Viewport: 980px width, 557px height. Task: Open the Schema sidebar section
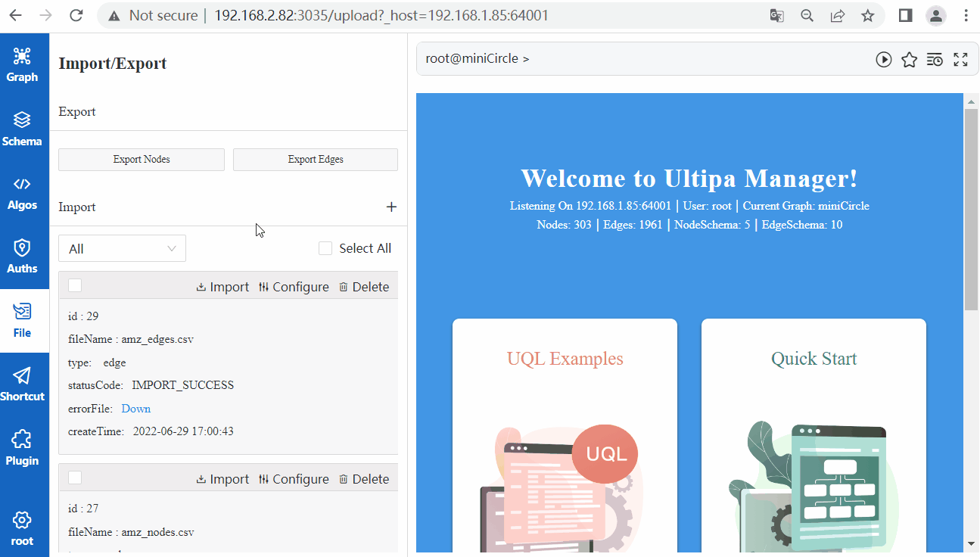coord(22,129)
